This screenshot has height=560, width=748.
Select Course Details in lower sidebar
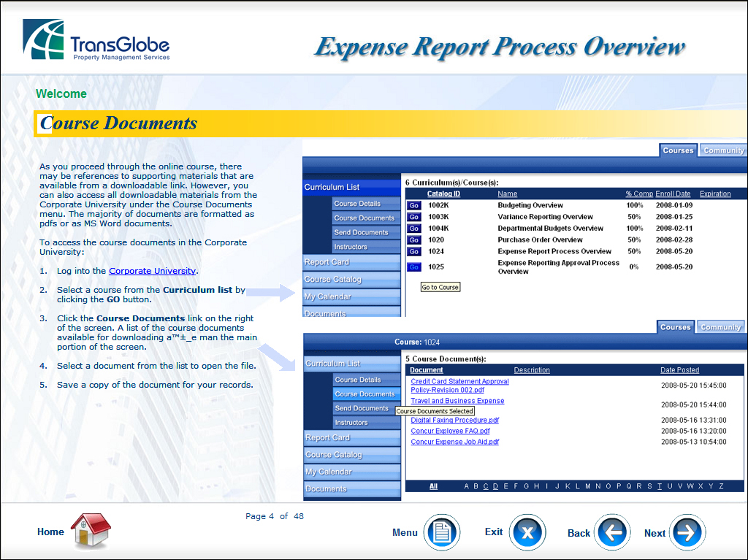367,380
